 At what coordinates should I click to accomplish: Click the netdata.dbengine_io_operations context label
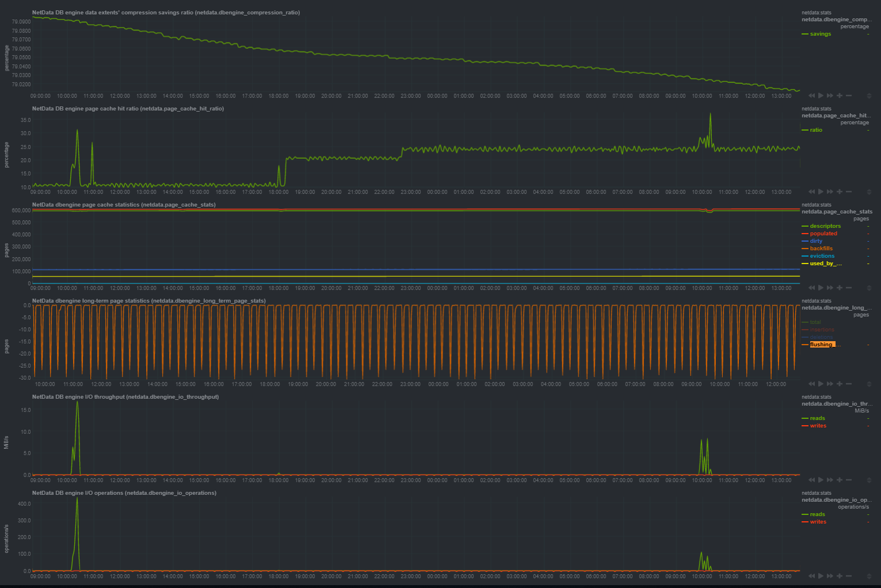coord(836,499)
